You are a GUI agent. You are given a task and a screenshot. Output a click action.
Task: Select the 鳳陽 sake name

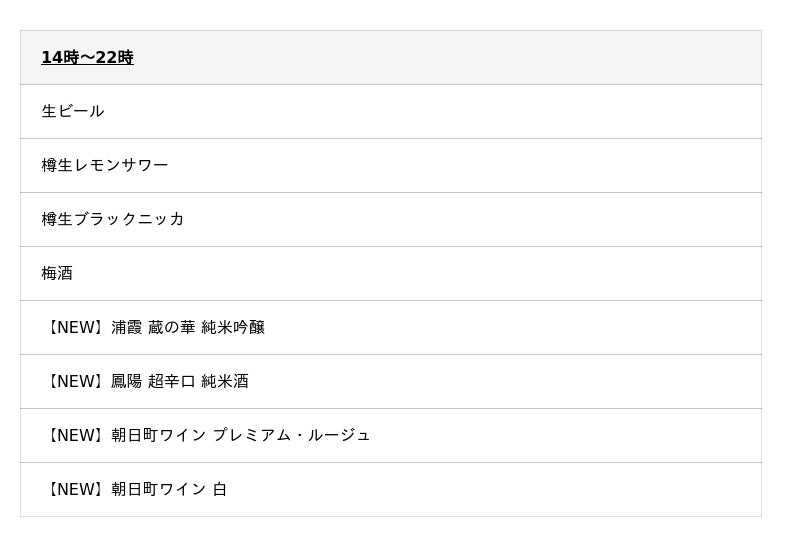coord(127,382)
